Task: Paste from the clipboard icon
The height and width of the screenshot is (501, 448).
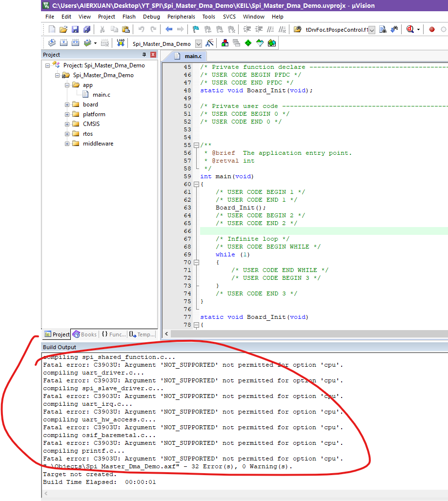Action: coord(126,29)
